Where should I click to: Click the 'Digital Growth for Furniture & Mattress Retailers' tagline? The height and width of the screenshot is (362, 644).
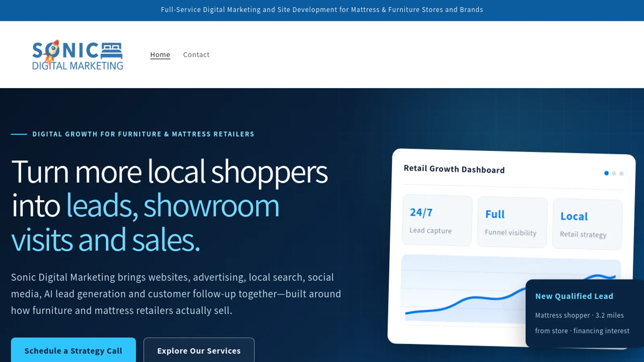(143, 134)
